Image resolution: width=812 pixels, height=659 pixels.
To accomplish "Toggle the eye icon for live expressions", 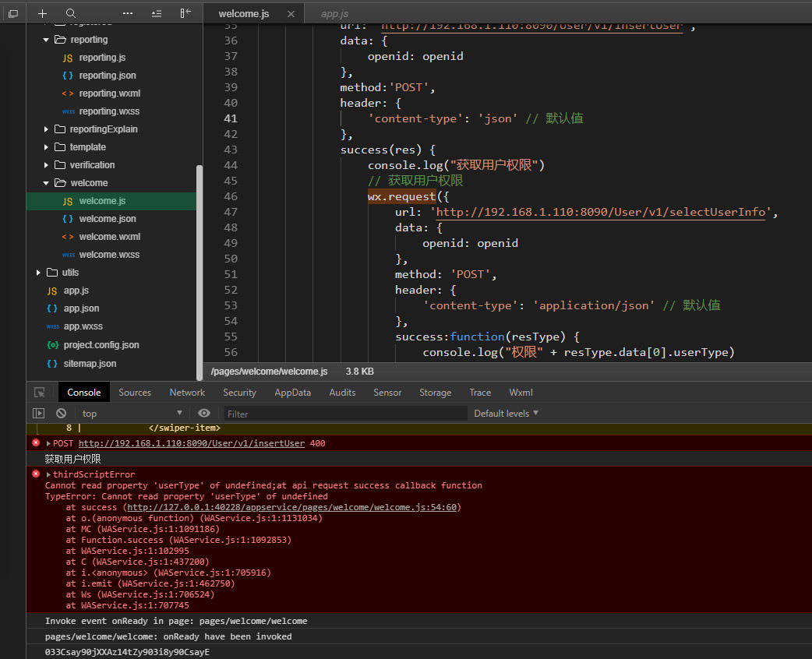I will pos(204,414).
